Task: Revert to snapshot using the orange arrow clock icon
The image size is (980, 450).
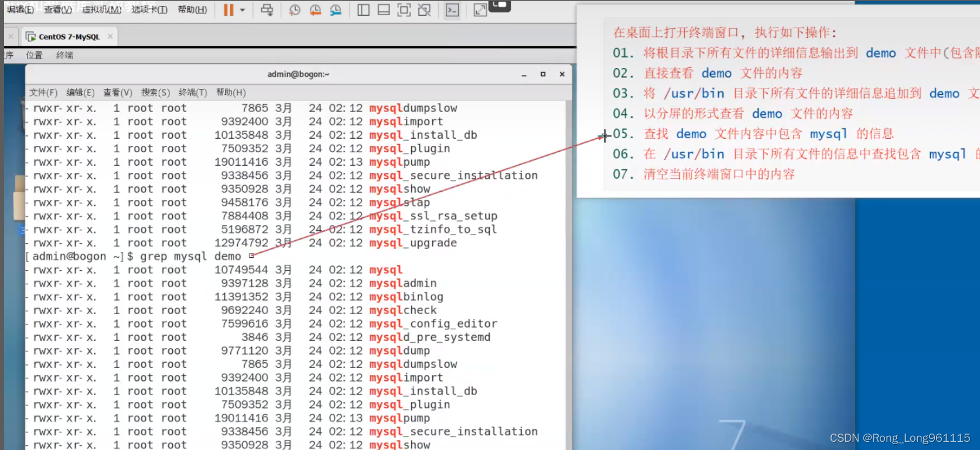Action: click(315, 10)
